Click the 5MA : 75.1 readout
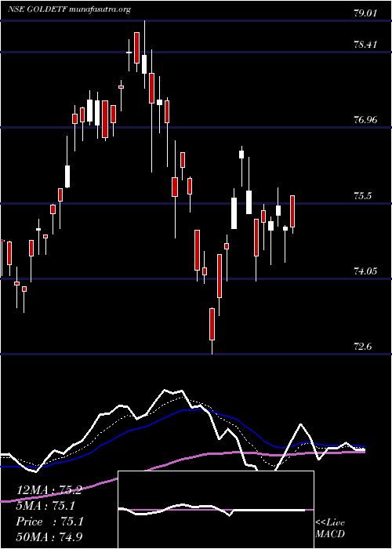This screenshot has height=549, width=392. pos(46,506)
